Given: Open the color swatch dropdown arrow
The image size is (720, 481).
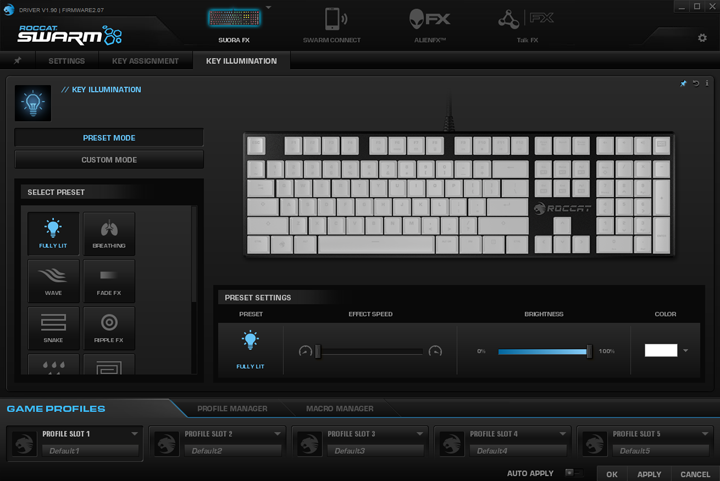Looking at the screenshot, I should [x=686, y=351].
